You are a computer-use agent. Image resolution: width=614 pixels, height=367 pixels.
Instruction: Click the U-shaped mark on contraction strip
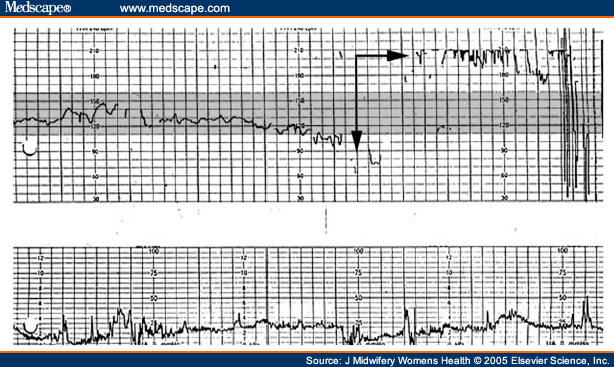pos(30,327)
